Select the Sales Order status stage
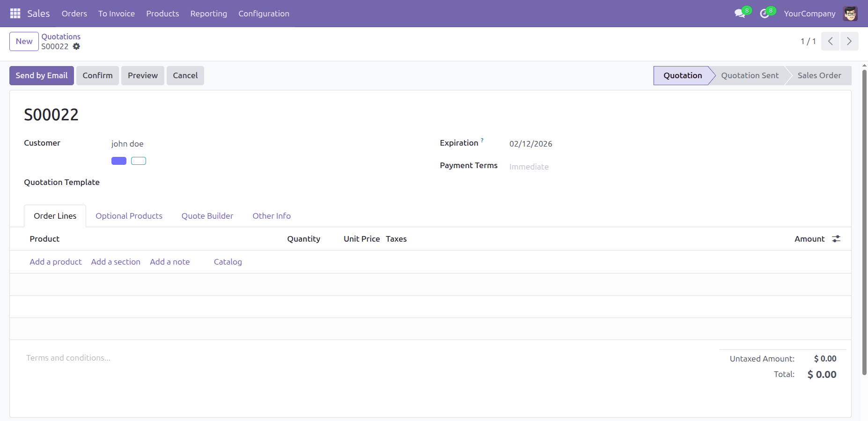Viewport: 868px width, 421px height. [x=819, y=75]
